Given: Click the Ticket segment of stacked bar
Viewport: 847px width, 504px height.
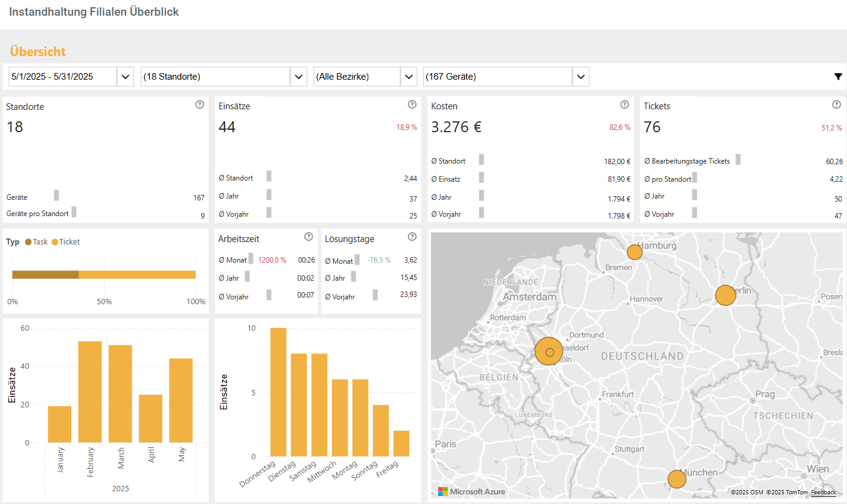Looking at the screenshot, I should (x=138, y=275).
